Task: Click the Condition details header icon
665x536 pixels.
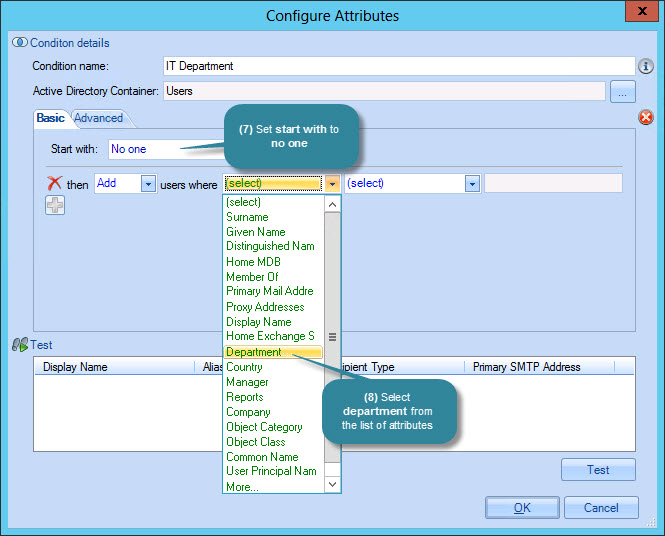Action: coord(20,42)
